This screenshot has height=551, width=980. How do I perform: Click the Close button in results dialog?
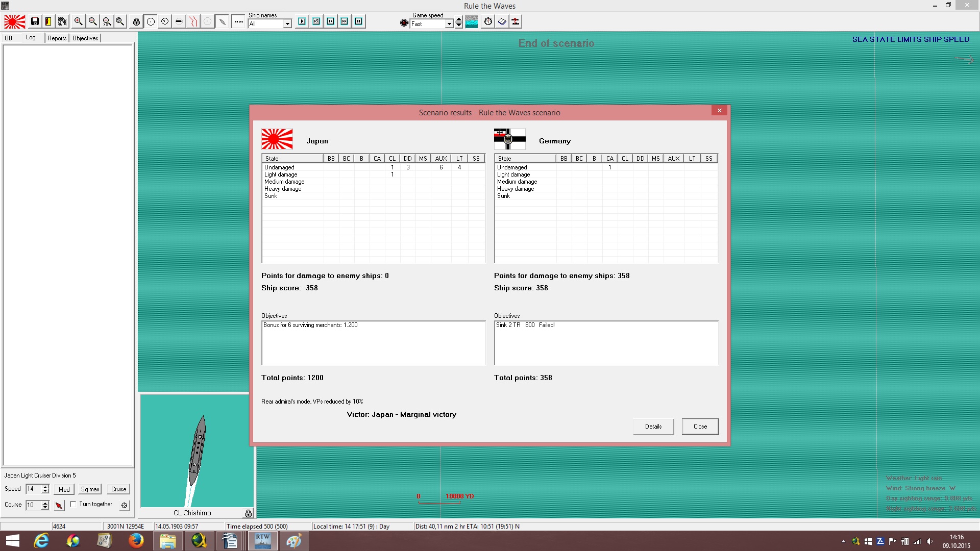700,427
